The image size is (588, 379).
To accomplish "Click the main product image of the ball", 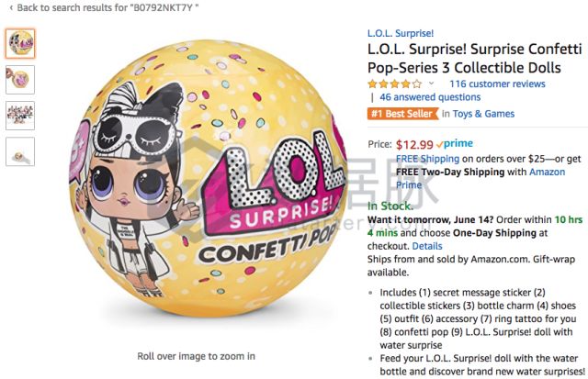I will click(x=207, y=178).
